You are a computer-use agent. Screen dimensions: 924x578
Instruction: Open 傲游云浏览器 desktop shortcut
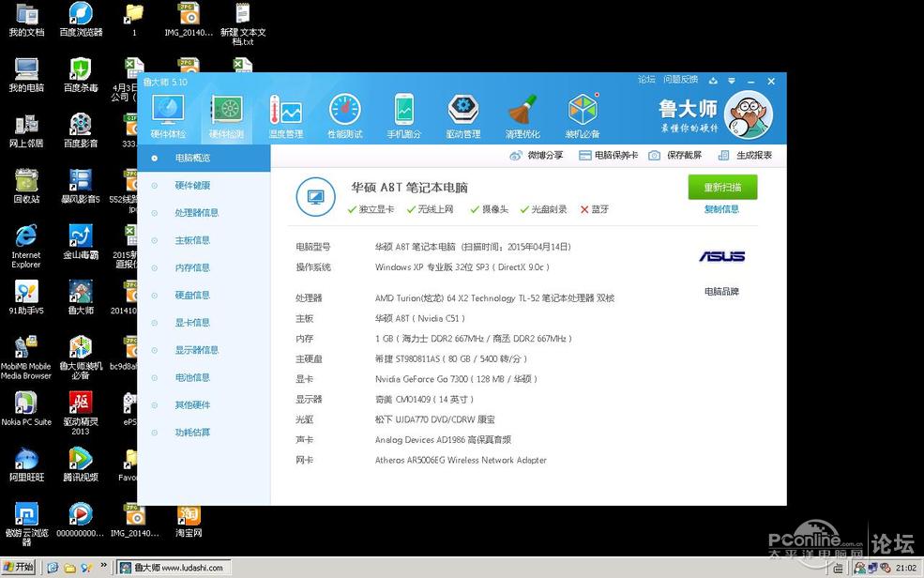(x=26, y=525)
